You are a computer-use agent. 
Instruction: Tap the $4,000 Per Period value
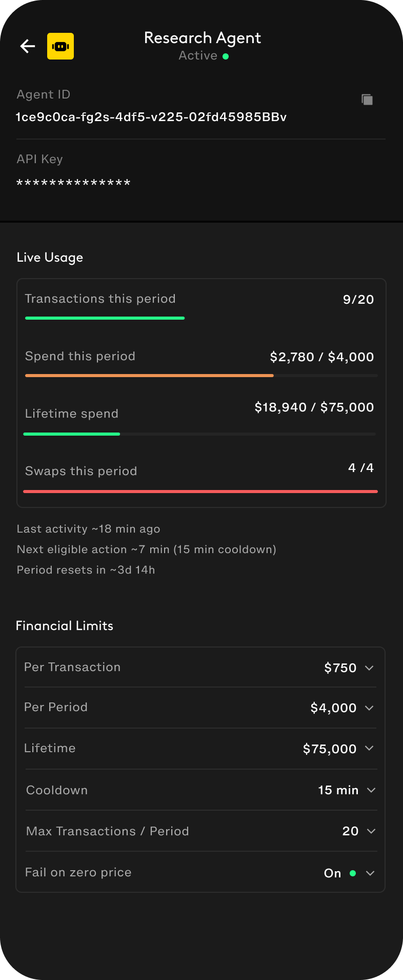[333, 708]
